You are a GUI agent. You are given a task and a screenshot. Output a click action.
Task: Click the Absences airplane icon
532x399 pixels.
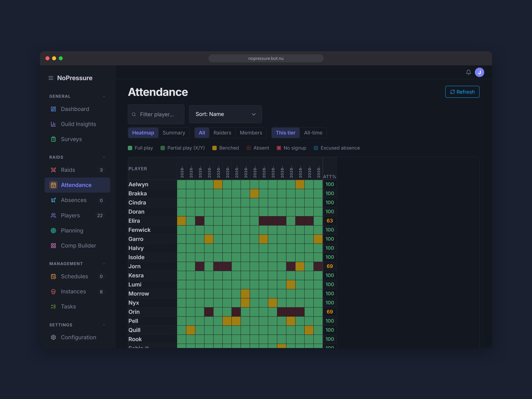pos(53,200)
